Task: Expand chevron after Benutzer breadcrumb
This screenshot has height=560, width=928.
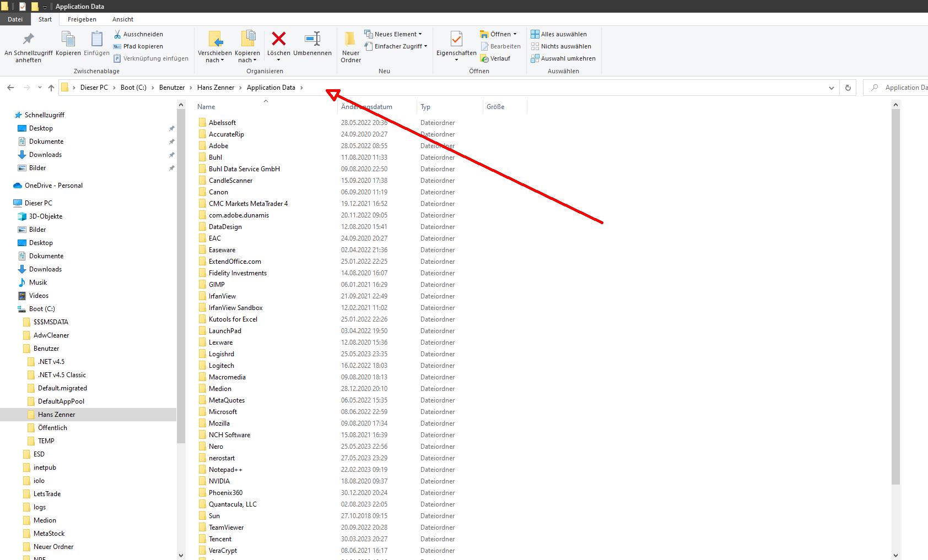Action: 191,88
